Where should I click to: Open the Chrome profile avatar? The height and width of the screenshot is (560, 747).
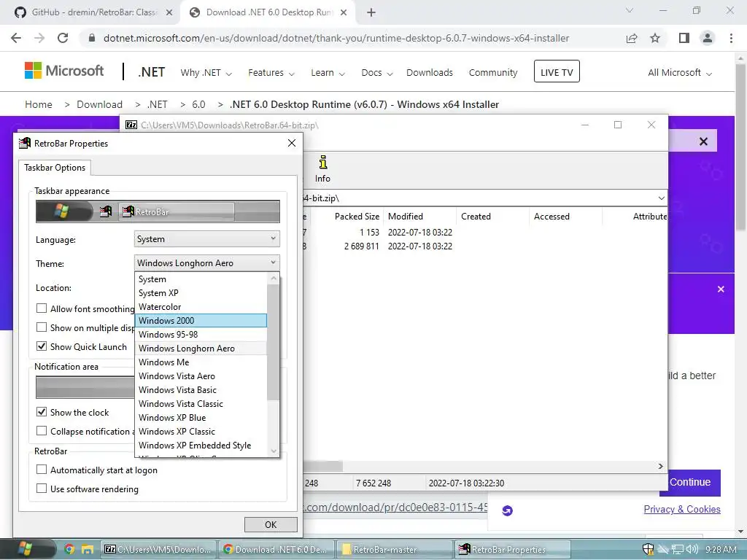coord(708,38)
